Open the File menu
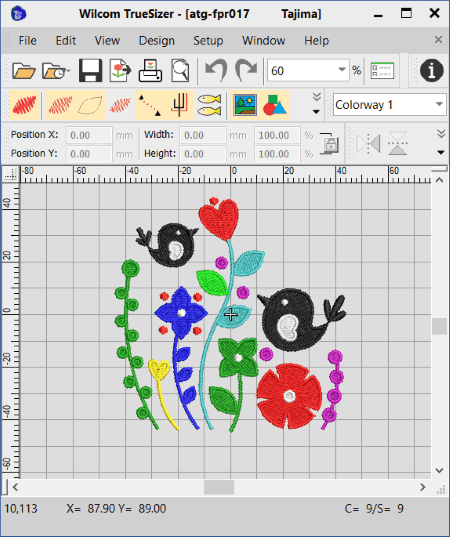 [x=27, y=41]
